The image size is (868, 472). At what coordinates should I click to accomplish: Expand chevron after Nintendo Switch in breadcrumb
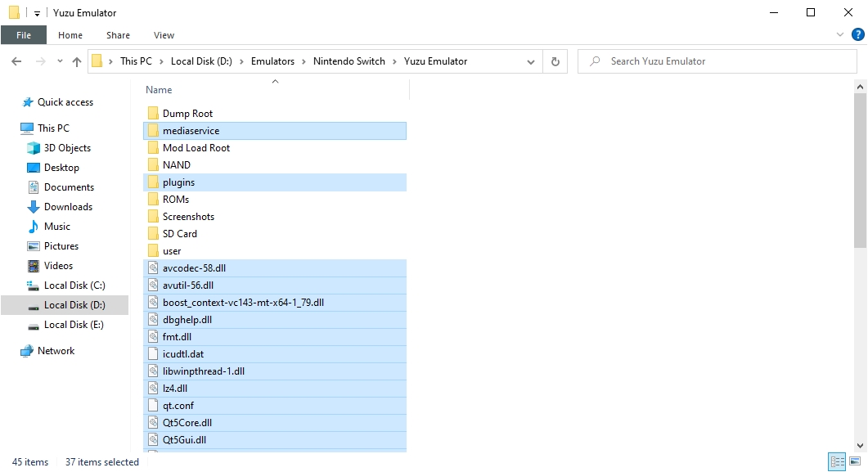click(394, 61)
